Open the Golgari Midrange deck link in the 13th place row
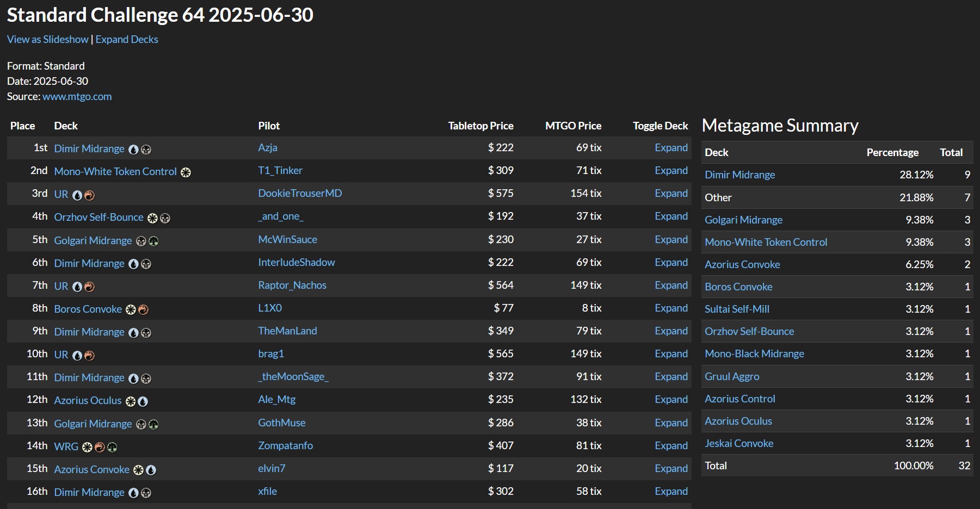This screenshot has height=509, width=980. 93,424
